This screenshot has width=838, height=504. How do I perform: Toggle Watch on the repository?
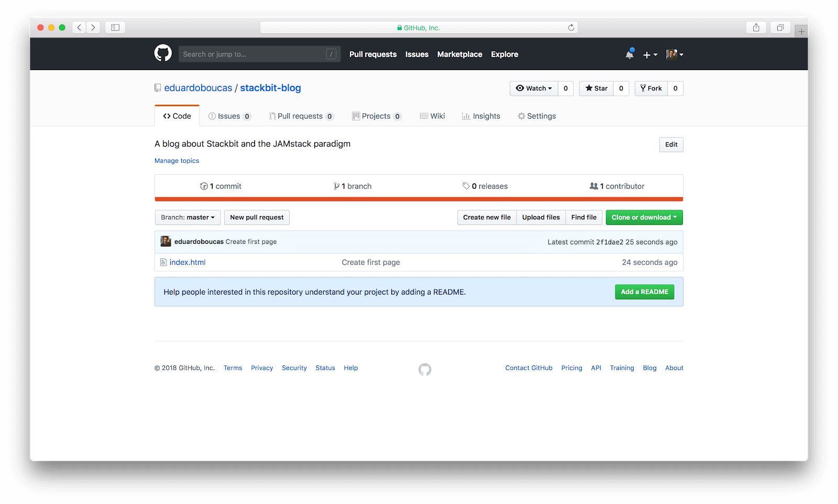pyautogui.click(x=534, y=88)
